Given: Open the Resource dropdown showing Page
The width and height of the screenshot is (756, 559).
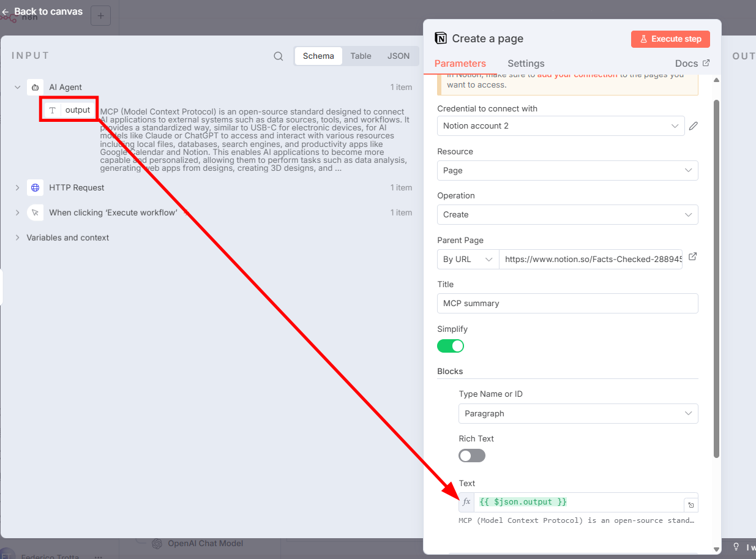Looking at the screenshot, I should 567,170.
